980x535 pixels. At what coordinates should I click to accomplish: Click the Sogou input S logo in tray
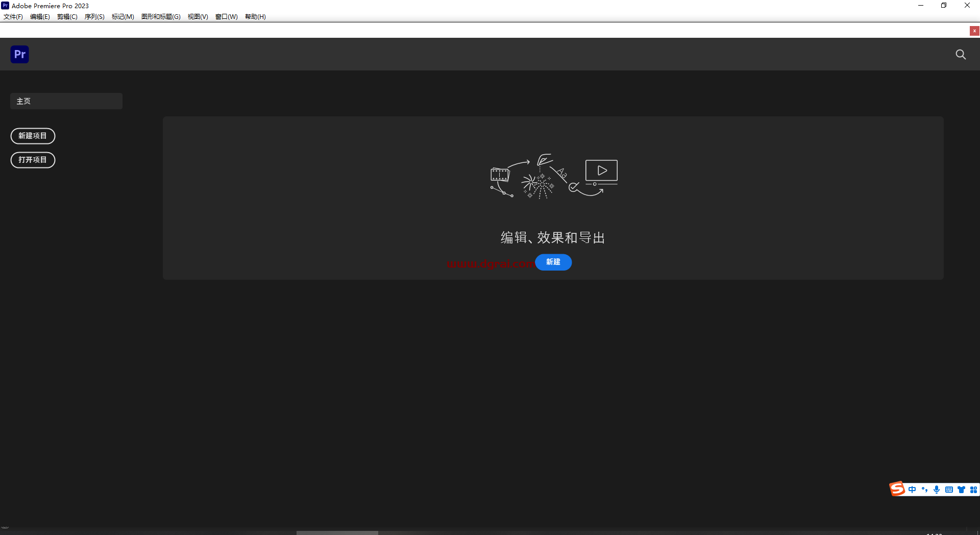click(897, 489)
